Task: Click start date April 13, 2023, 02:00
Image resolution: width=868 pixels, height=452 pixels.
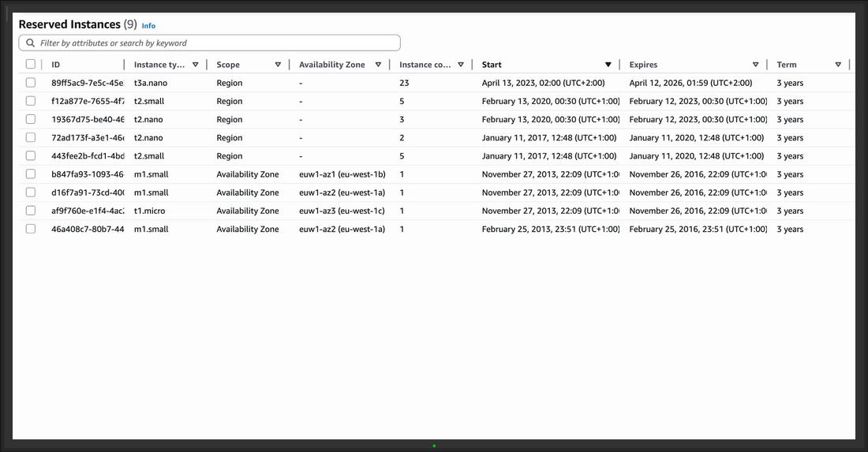Action: [543, 83]
